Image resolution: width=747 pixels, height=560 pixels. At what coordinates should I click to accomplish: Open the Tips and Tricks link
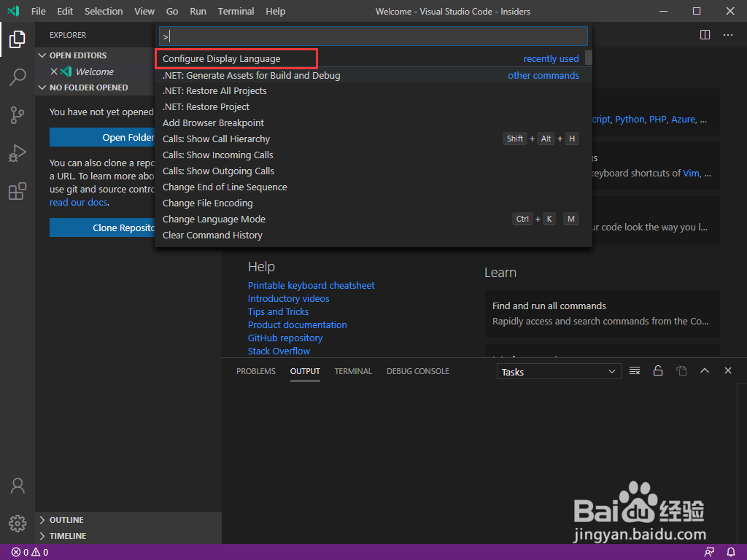click(x=278, y=311)
